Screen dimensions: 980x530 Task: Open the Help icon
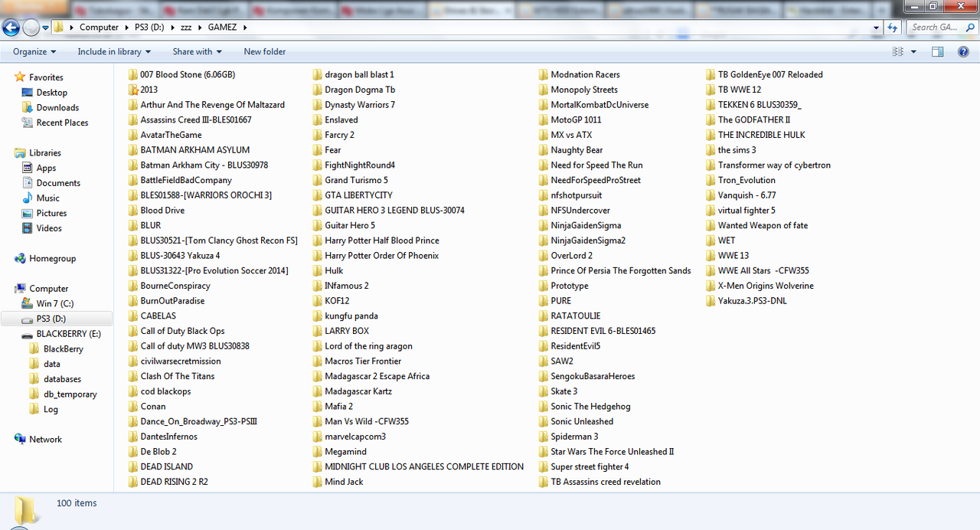coord(964,52)
